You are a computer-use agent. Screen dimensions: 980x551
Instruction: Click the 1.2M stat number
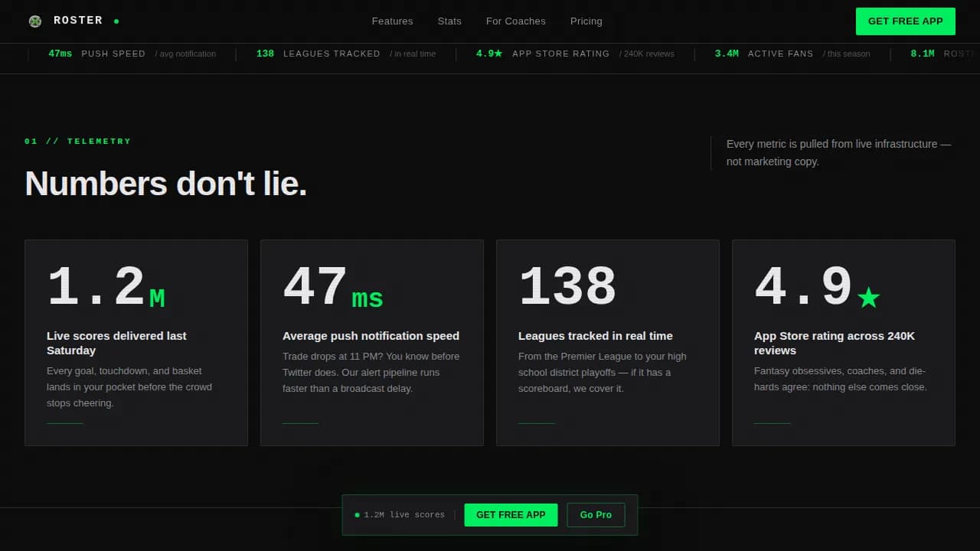(x=106, y=289)
